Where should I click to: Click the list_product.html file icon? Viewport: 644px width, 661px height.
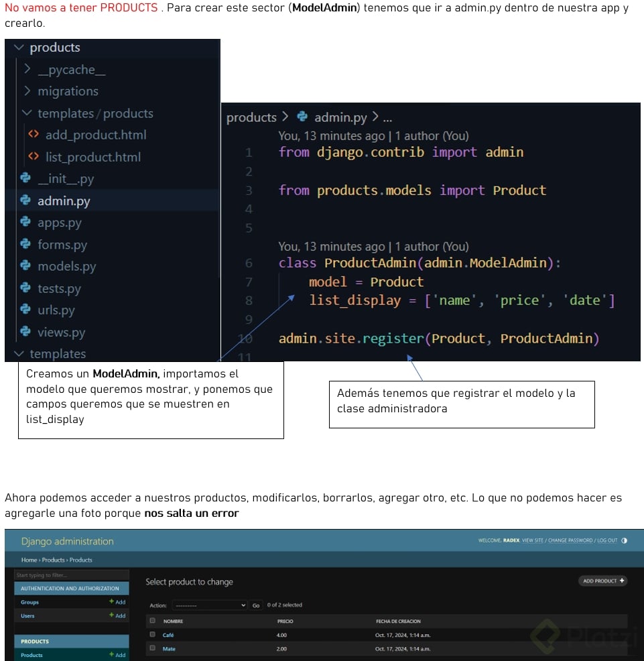click(x=34, y=156)
